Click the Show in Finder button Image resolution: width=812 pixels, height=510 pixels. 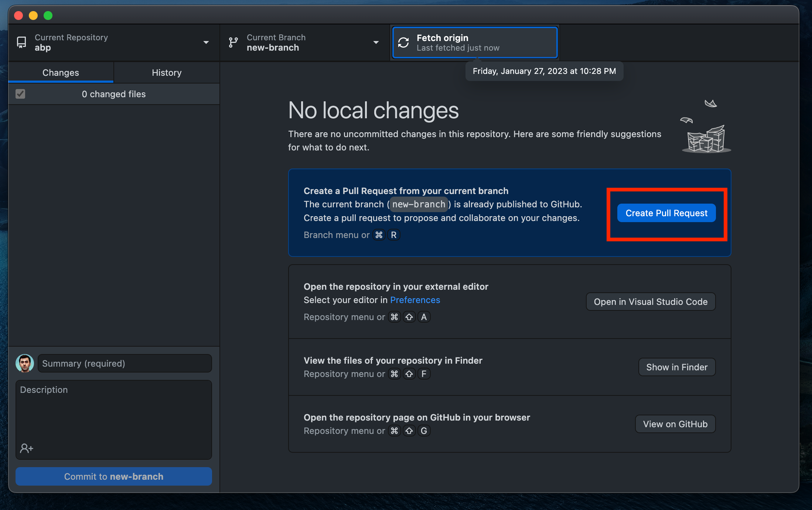click(677, 367)
